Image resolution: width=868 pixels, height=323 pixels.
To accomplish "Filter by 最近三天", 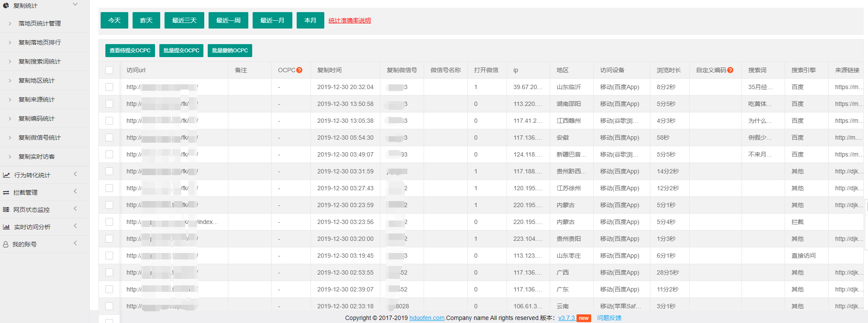I will click(x=184, y=20).
